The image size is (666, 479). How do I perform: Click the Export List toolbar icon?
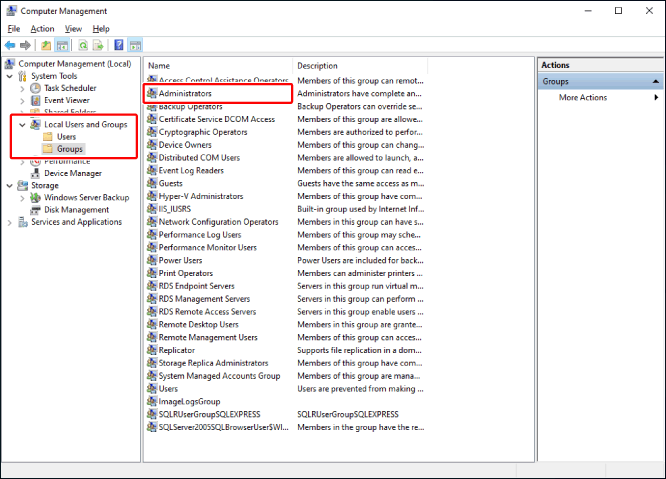99,45
